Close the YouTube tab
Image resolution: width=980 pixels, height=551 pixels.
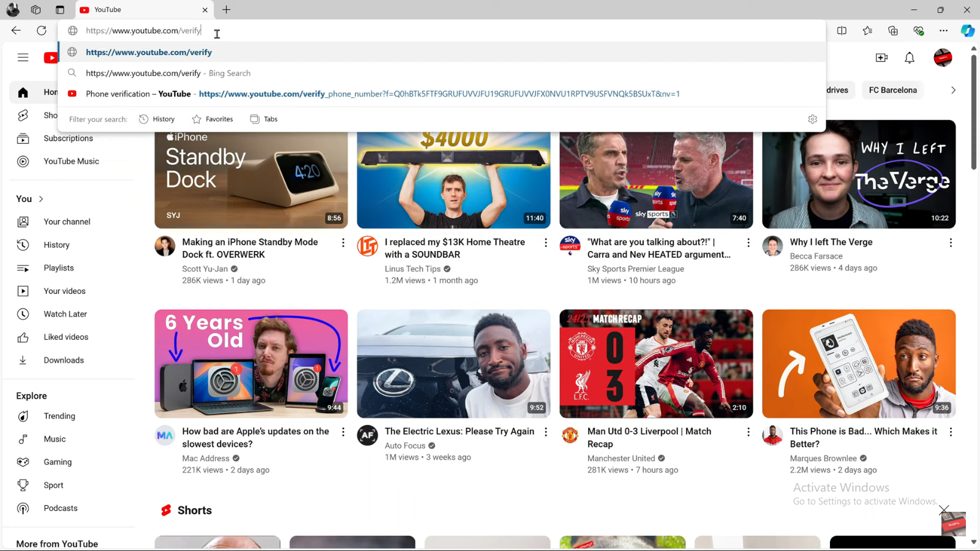click(205, 10)
